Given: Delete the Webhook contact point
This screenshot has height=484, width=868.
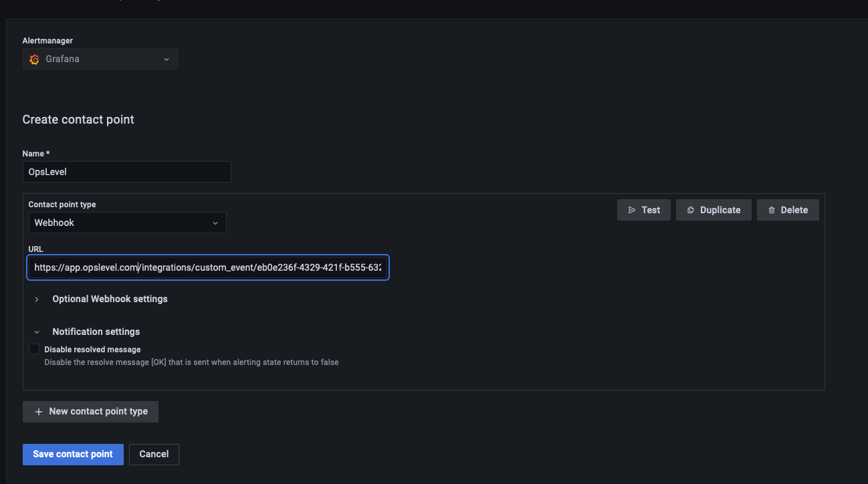Looking at the screenshot, I should click(788, 209).
